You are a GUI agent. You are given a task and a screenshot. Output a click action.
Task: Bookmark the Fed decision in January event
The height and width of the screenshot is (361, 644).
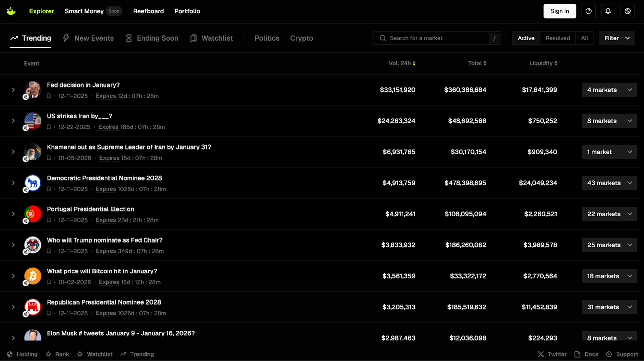click(x=49, y=96)
